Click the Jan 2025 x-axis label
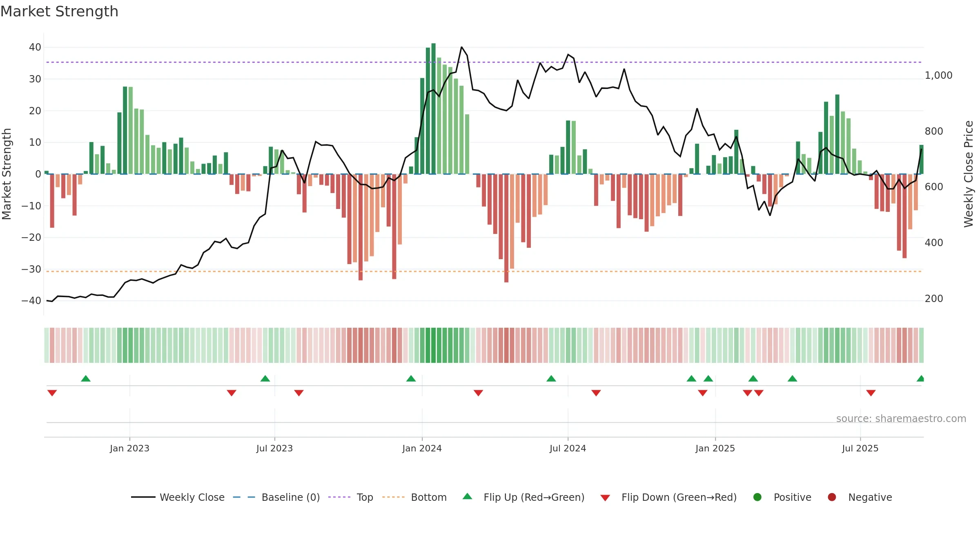Screen dimensions: 980x551 tap(715, 448)
